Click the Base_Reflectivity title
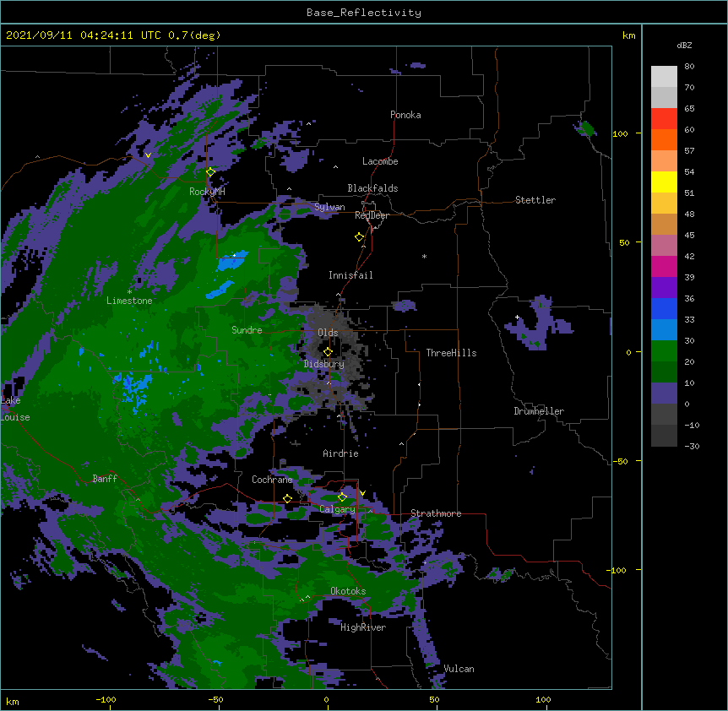 tap(364, 13)
